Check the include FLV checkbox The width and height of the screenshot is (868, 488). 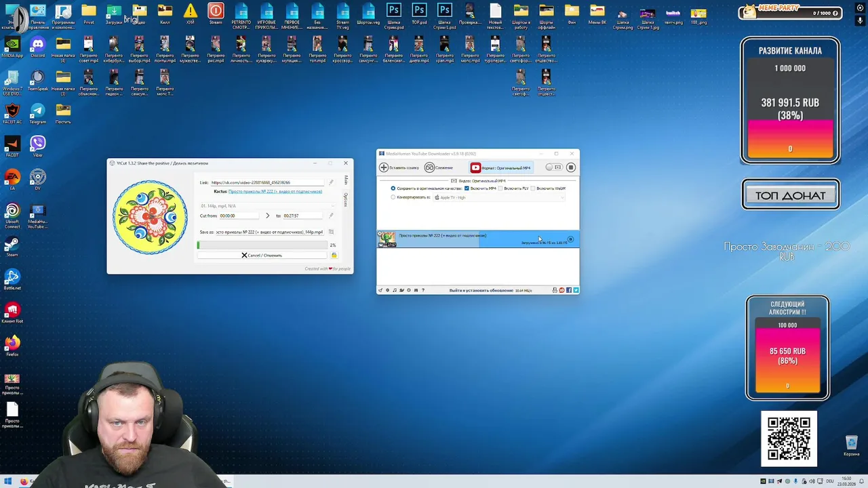tap(500, 188)
